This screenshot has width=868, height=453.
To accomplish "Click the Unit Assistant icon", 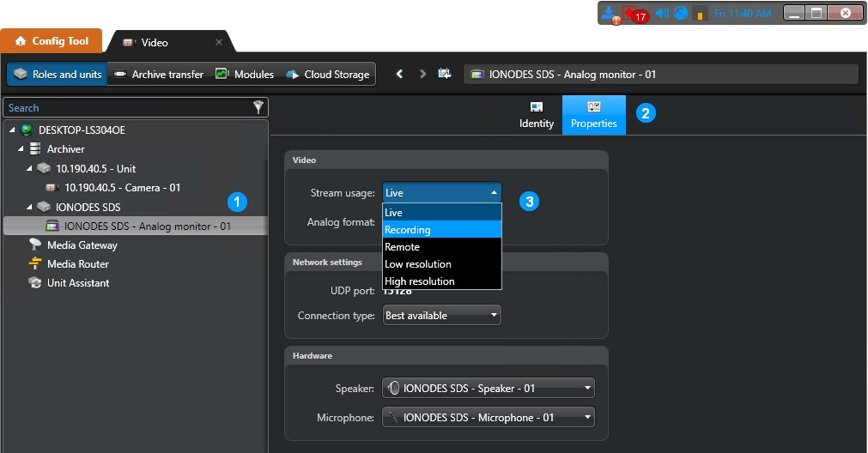I will [35, 282].
